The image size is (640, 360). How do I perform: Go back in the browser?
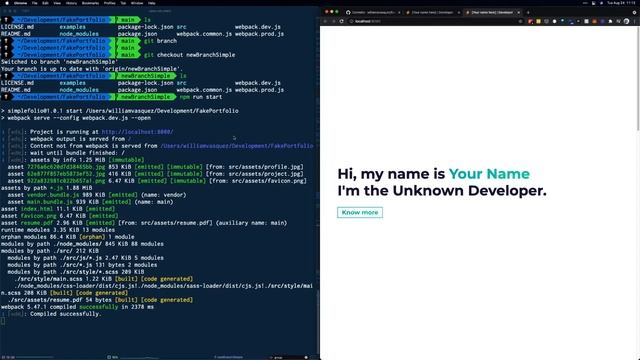pyautogui.click(x=325, y=21)
